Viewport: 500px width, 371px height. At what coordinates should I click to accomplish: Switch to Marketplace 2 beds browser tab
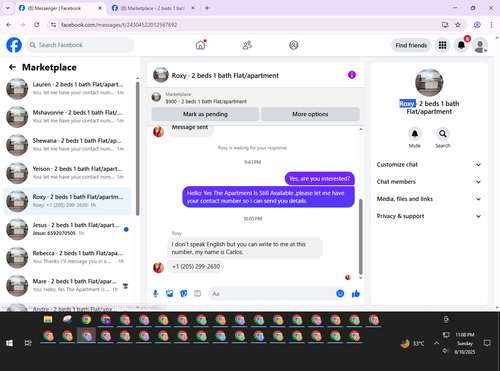click(x=153, y=8)
